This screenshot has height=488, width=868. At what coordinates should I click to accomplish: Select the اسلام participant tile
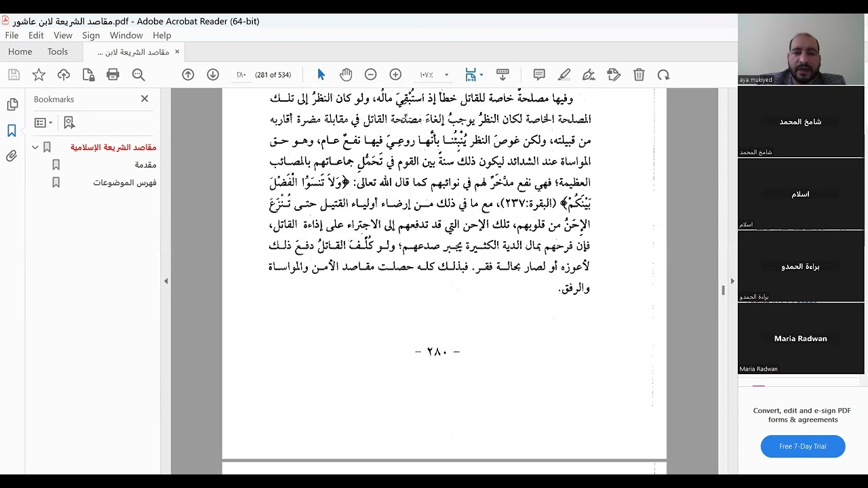[801, 195]
